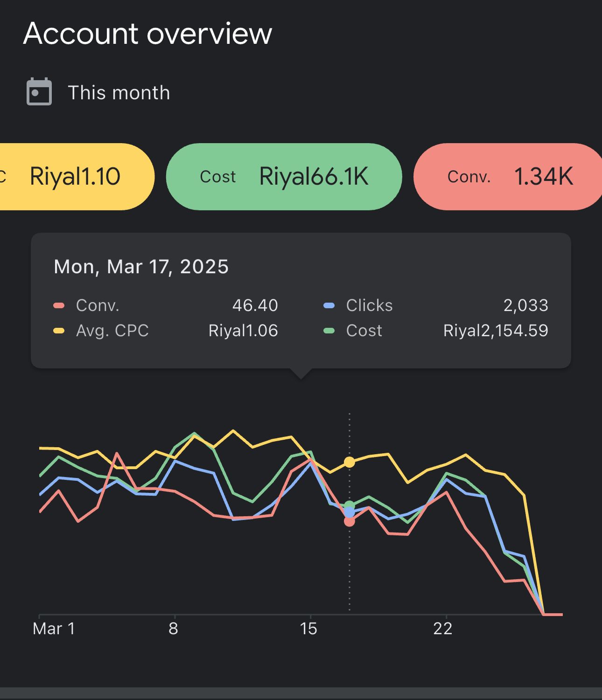602x700 pixels.
Task: Tap the calendar icon beside This month
Action: (x=39, y=92)
